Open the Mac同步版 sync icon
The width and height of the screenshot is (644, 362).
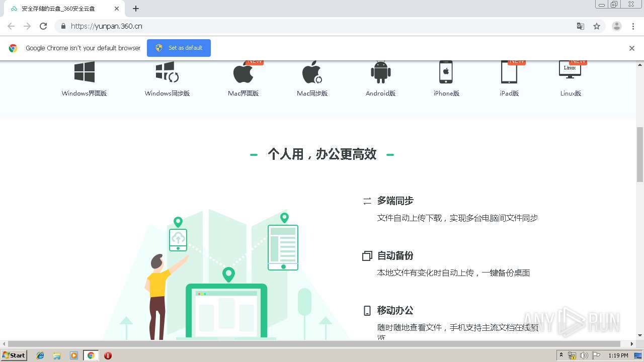(312, 72)
